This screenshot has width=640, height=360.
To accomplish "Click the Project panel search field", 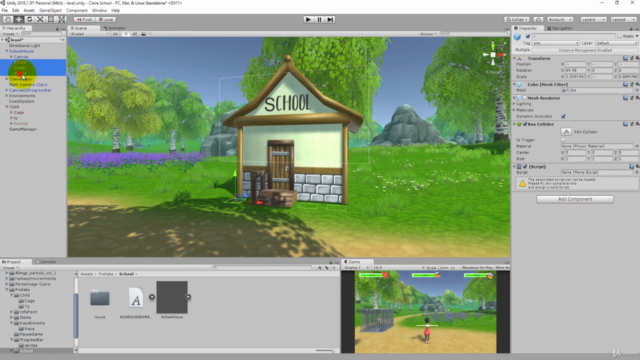I will click(263, 268).
